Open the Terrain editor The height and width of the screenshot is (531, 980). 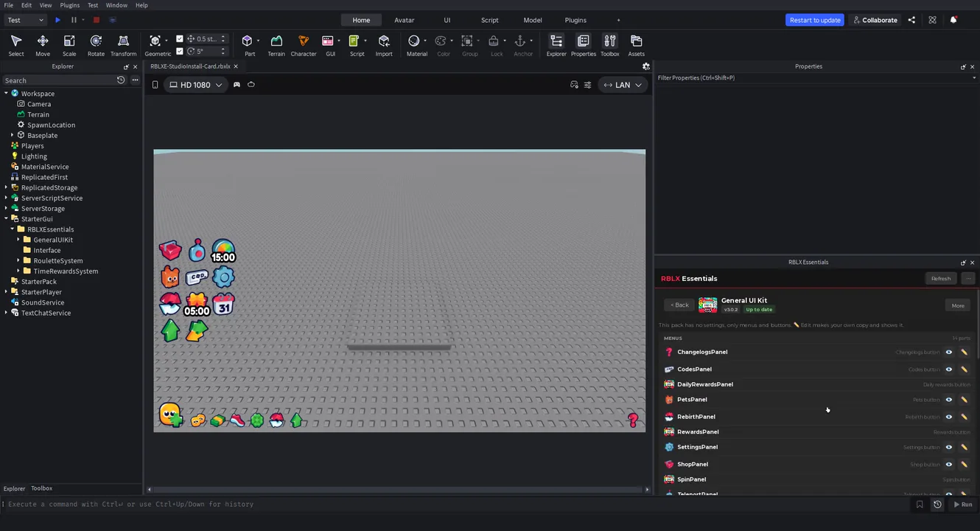pos(276,45)
